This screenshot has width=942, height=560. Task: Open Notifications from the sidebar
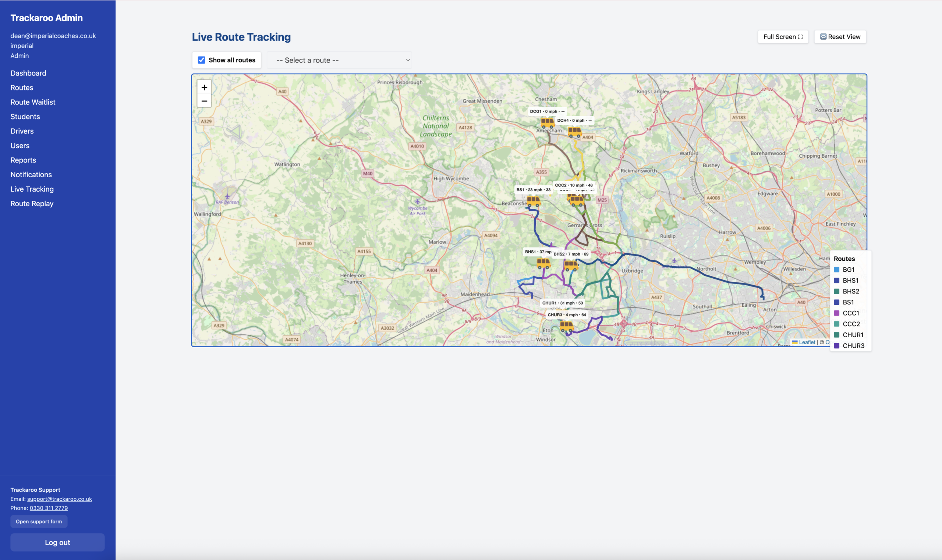click(x=31, y=175)
